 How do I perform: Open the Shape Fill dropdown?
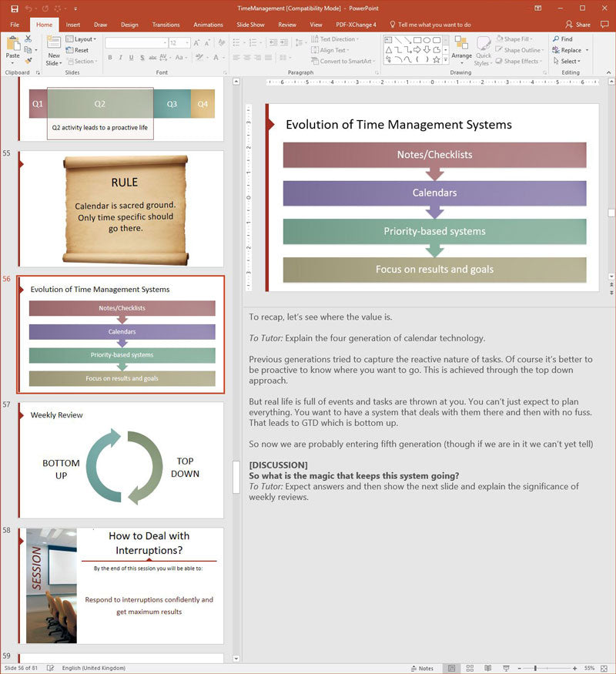coord(514,39)
